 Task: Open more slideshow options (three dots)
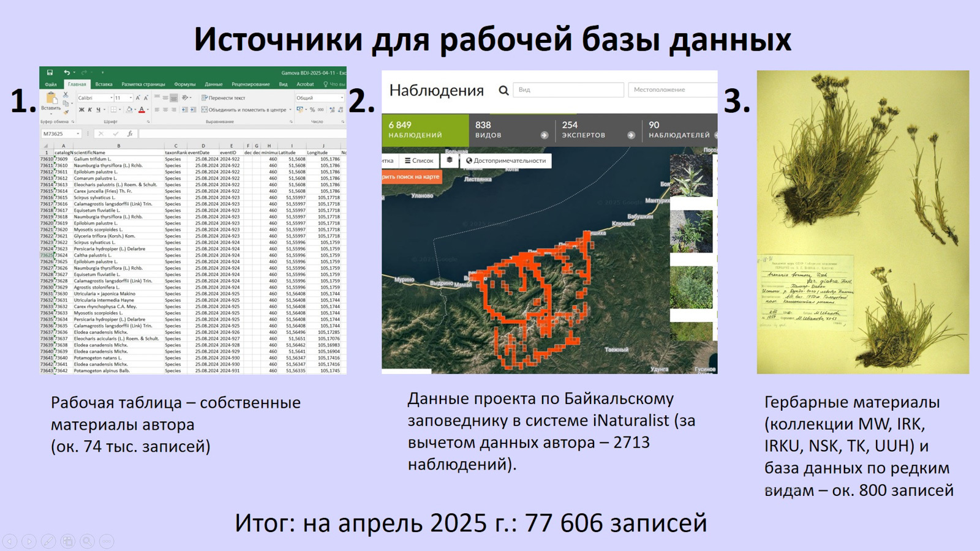click(107, 541)
